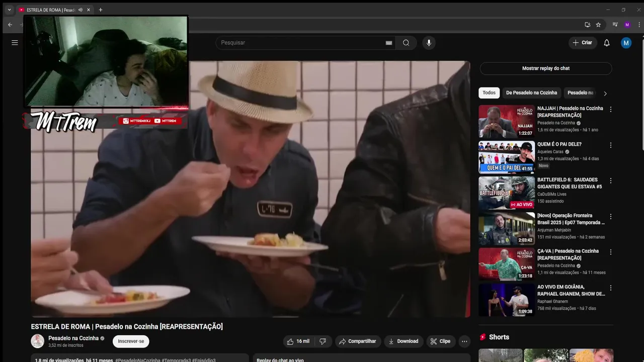Open more actions ellipsis below video
Screen dimensions: 644x362
point(464,341)
